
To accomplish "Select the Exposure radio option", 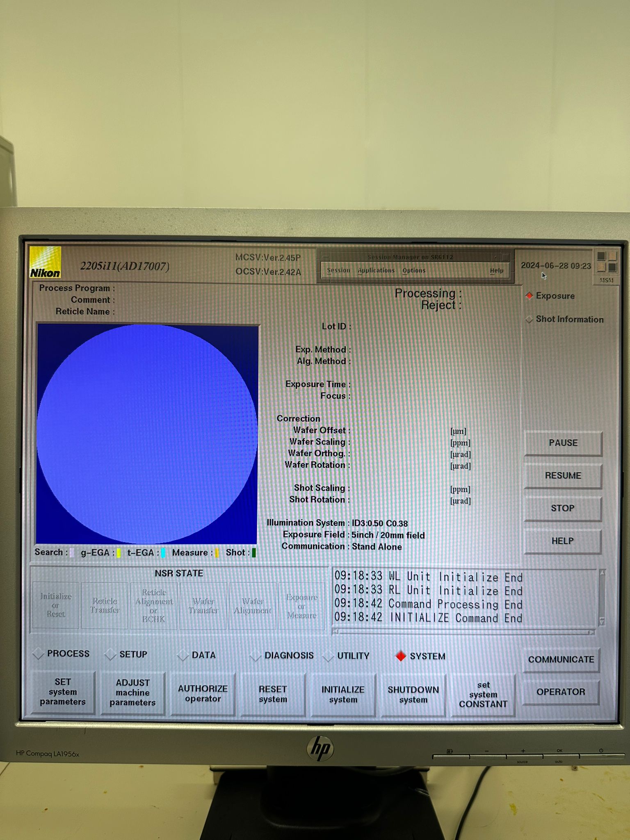I will (x=530, y=296).
